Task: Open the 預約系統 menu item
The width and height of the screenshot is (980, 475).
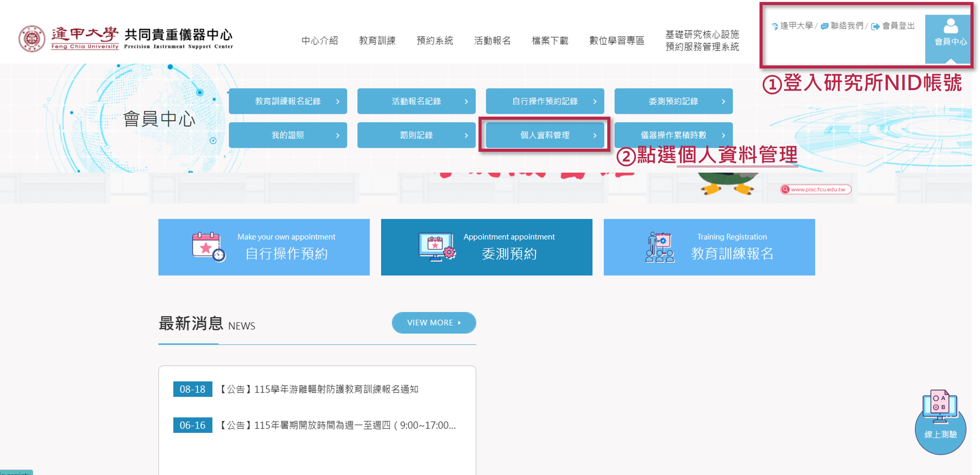Action: pyautogui.click(x=435, y=41)
